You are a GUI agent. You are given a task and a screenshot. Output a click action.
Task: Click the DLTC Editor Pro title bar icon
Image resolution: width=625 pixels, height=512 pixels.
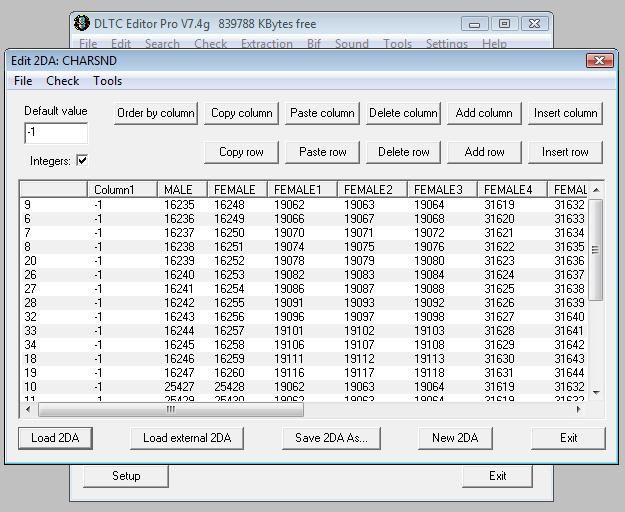pos(82,24)
